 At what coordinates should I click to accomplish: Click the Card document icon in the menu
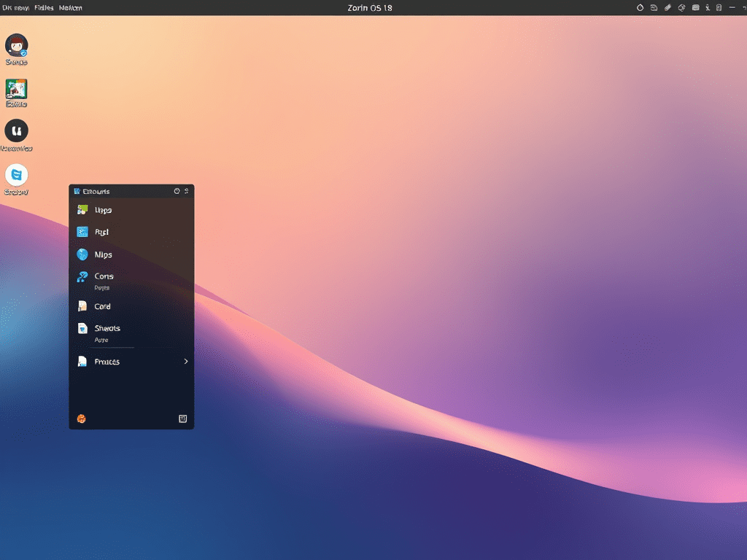pyautogui.click(x=82, y=306)
